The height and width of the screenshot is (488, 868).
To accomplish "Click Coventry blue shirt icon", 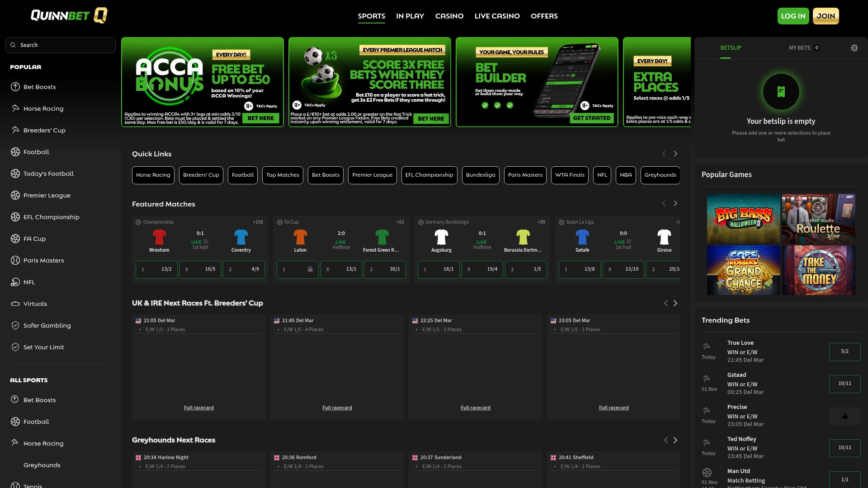I will pyautogui.click(x=241, y=237).
